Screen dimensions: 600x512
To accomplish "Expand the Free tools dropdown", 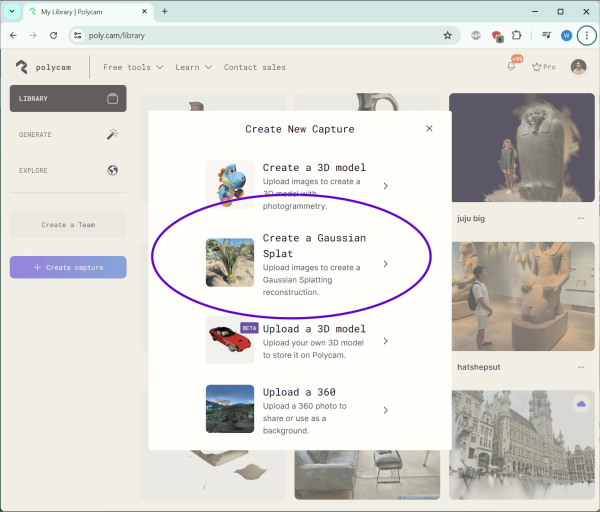I will 133,67.
